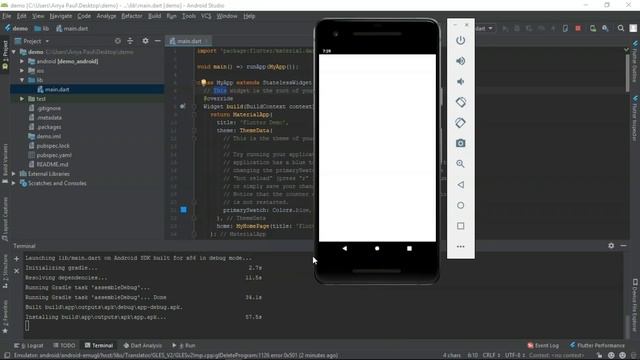
Task: Stop the running app with red stop button
Action: click(x=578, y=29)
